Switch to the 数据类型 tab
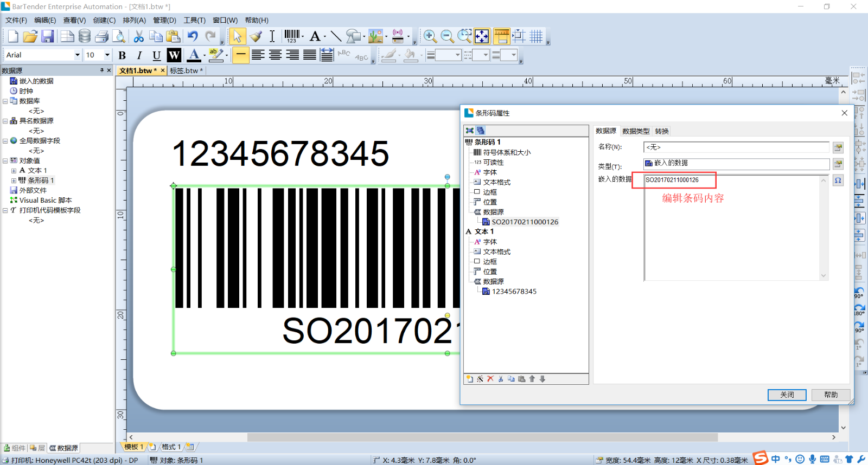This screenshot has height=465, width=868. click(x=635, y=131)
